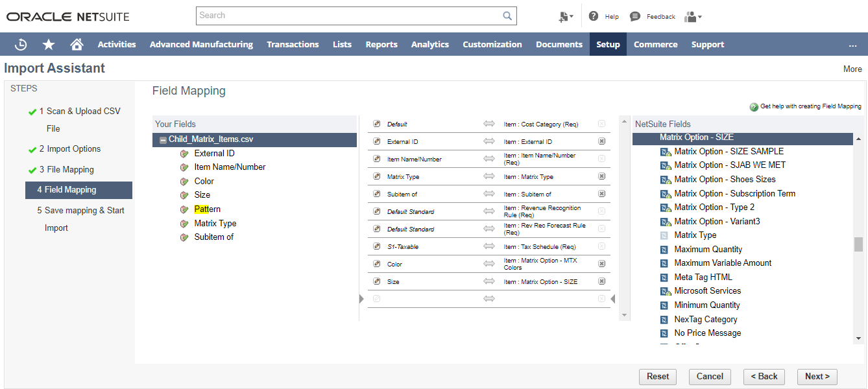The width and height of the screenshot is (868, 389).
Task: Remove the Matrix Type mapping row
Action: click(x=601, y=176)
